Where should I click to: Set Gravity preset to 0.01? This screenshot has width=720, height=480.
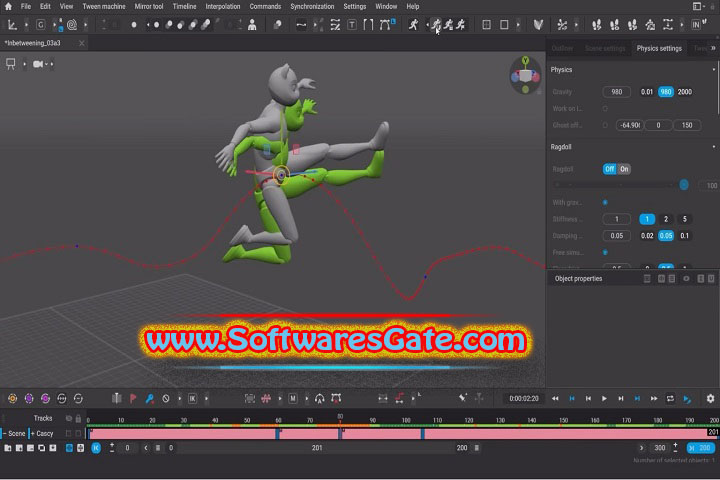point(647,92)
